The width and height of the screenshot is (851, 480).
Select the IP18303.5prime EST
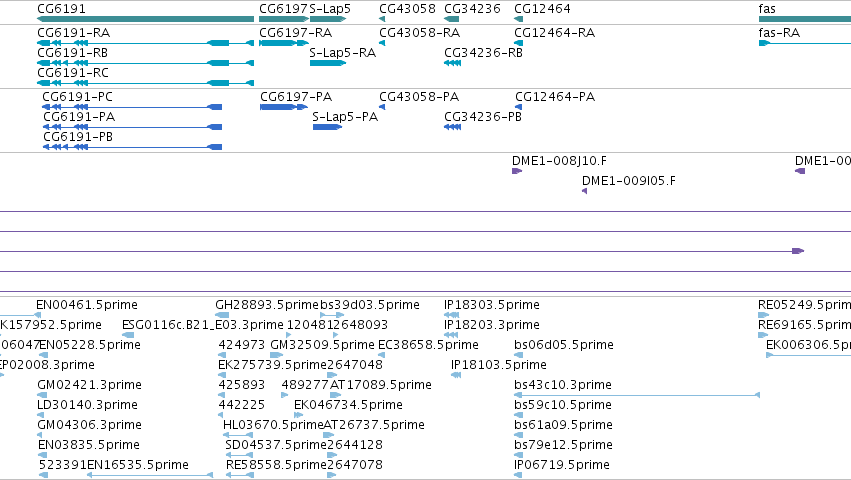[x=452, y=315]
